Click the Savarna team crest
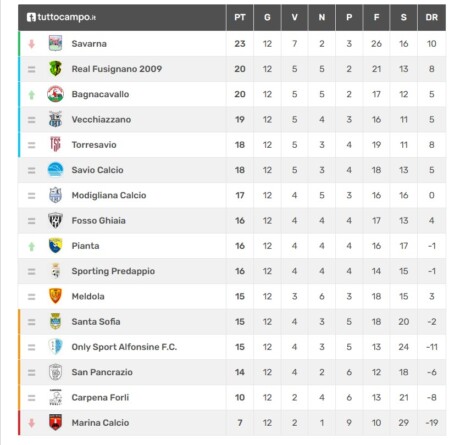Viewport: 449px width, 445px height. [x=55, y=43]
